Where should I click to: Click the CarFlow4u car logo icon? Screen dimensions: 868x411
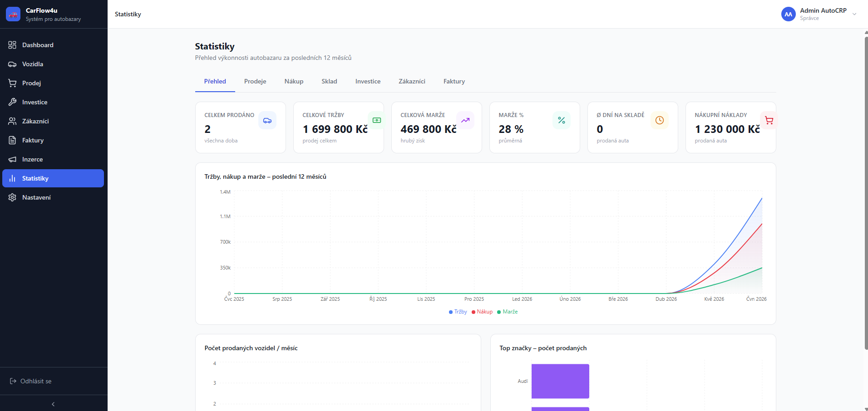point(13,14)
